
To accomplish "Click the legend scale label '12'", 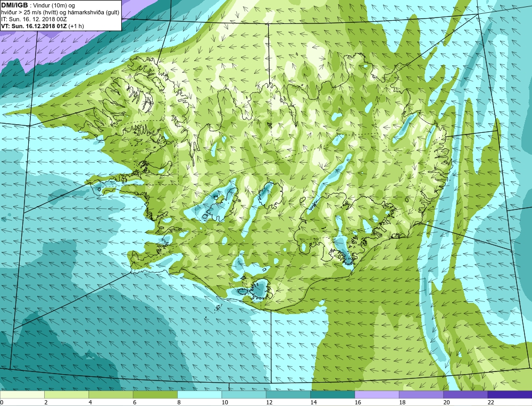I will click(269, 402).
